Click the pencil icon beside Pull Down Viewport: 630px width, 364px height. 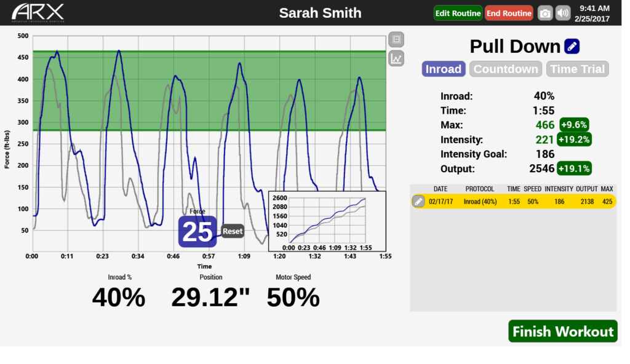coord(572,46)
